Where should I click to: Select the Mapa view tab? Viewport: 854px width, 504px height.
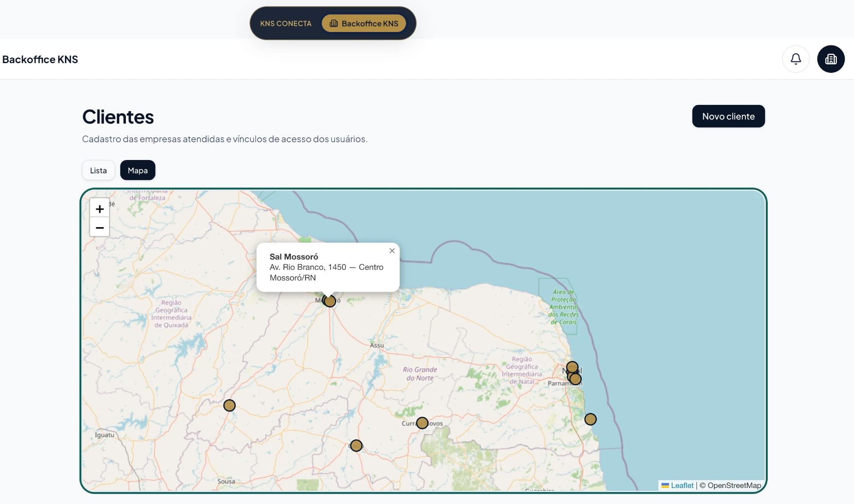coord(138,170)
